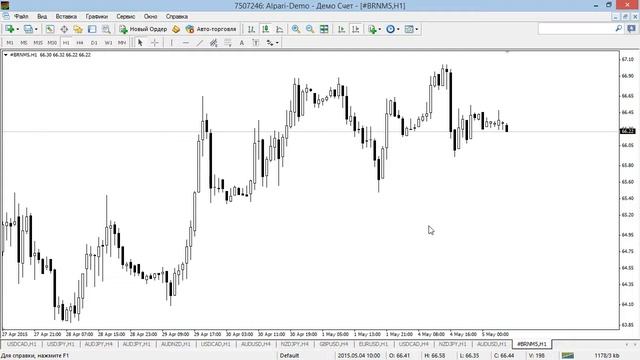
Task: Switch to M1 timeframe
Action: pos(10,42)
